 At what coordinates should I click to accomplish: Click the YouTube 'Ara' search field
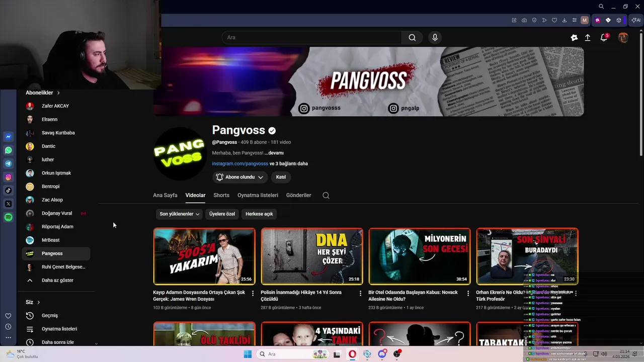point(311,37)
